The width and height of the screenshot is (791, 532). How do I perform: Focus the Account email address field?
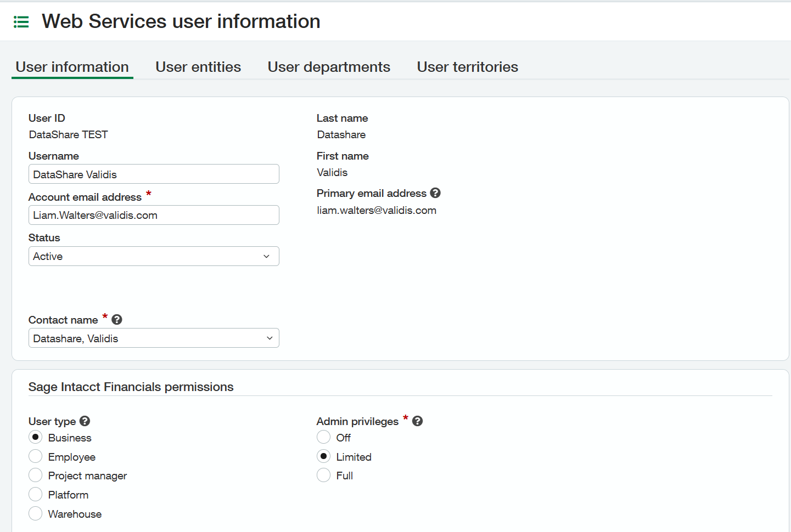coord(154,215)
